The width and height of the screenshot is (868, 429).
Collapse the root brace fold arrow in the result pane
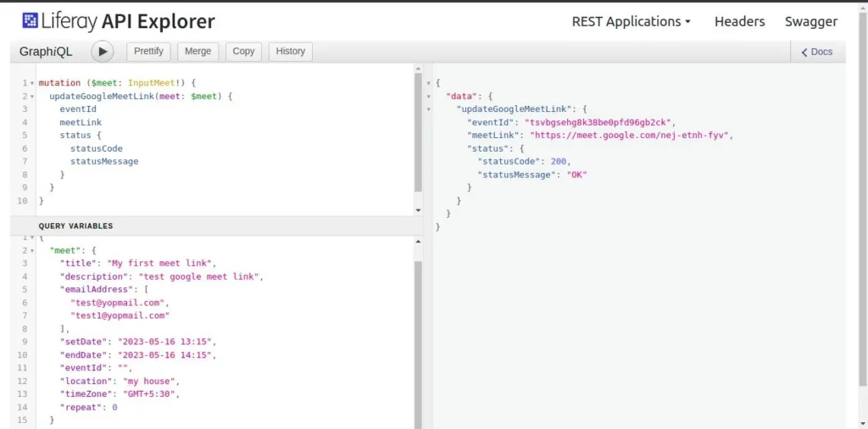click(428, 84)
